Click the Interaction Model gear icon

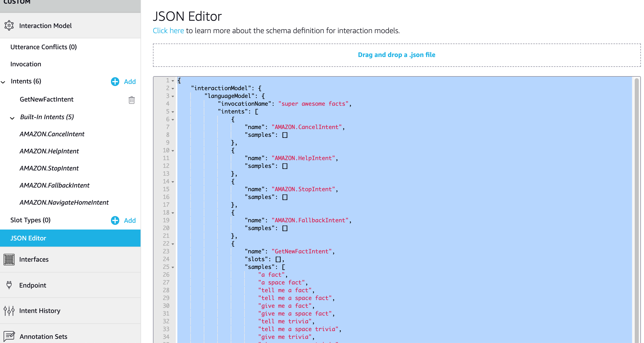pyautogui.click(x=9, y=25)
